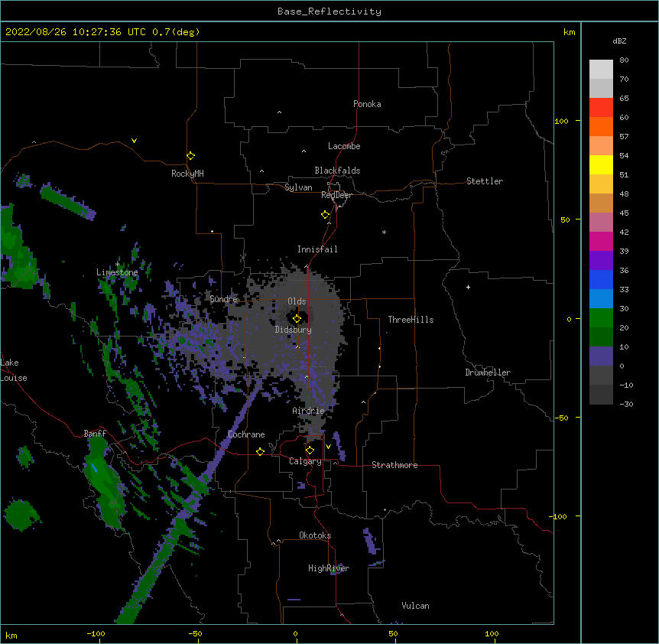The height and width of the screenshot is (644, 659).
Task: Click the Olds town label
Action: click(x=297, y=301)
